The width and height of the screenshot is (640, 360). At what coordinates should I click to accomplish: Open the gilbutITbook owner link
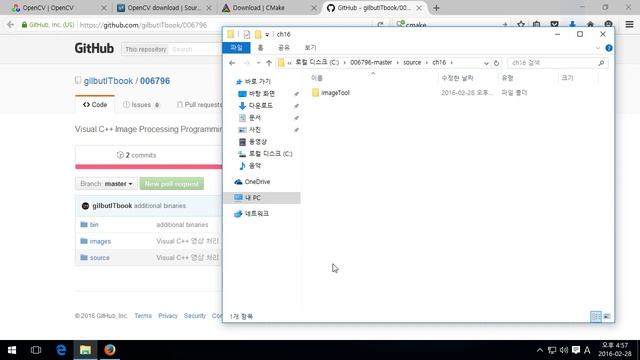point(108,81)
